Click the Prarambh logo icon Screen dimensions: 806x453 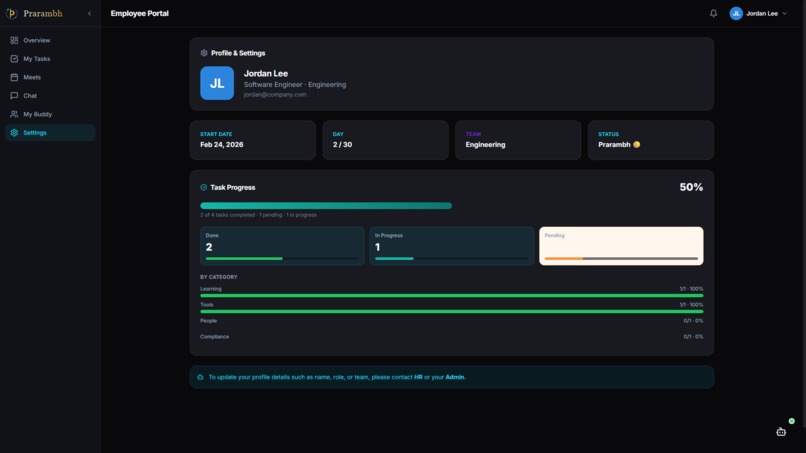(x=11, y=13)
